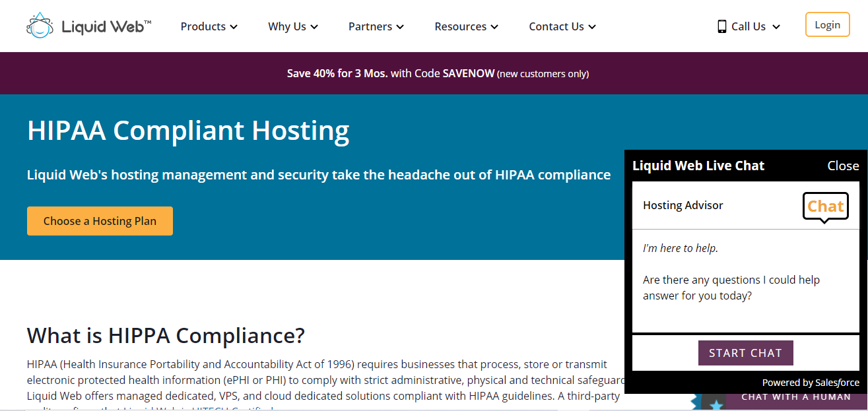Image resolution: width=868 pixels, height=411 pixels.
Task: Click the SAVENOW promo banner text
Action: click(438, 73)
